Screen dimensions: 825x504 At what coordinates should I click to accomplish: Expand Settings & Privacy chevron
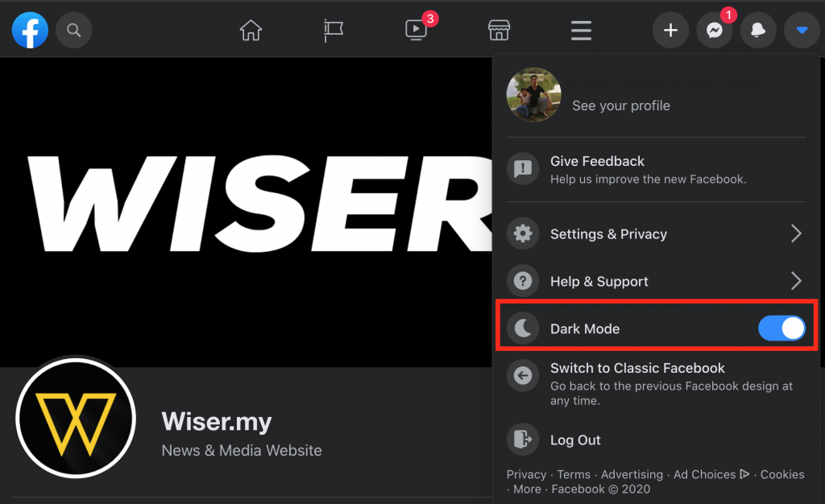tap(796, 234)
